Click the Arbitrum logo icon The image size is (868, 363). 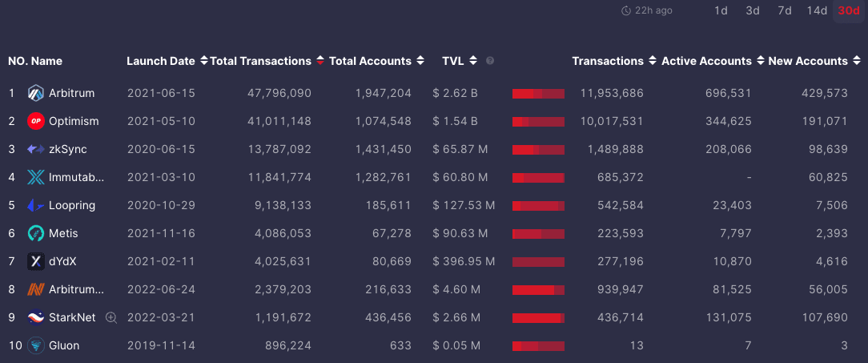click(36, 93)
